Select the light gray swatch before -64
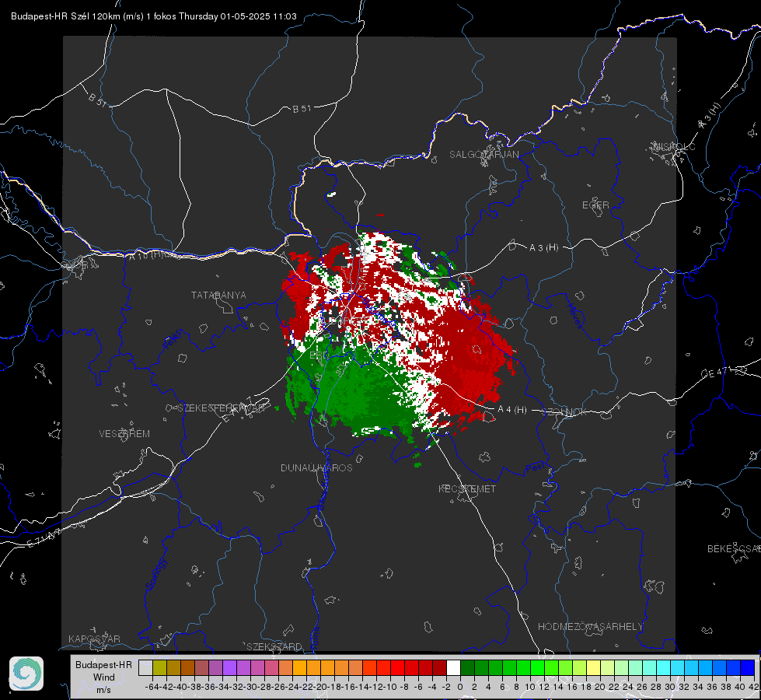The height and width of the screenshot is (700, 761). [x=145, y=668]
